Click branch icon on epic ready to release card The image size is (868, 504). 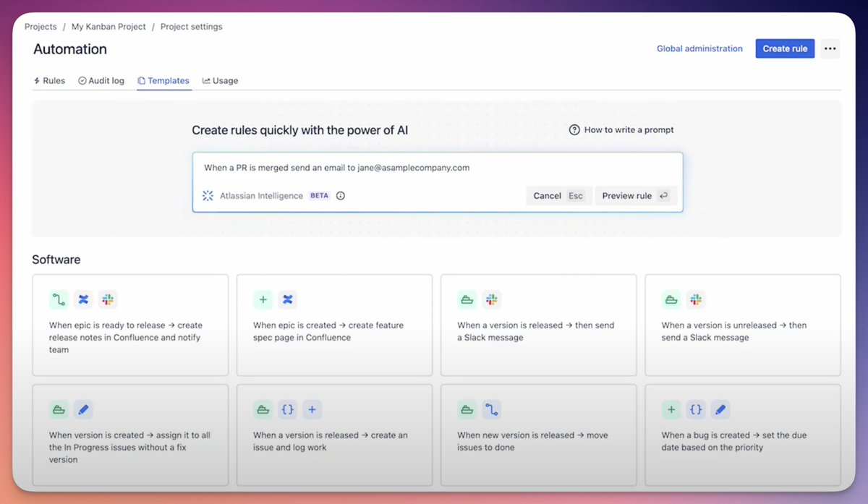(59, 299)
